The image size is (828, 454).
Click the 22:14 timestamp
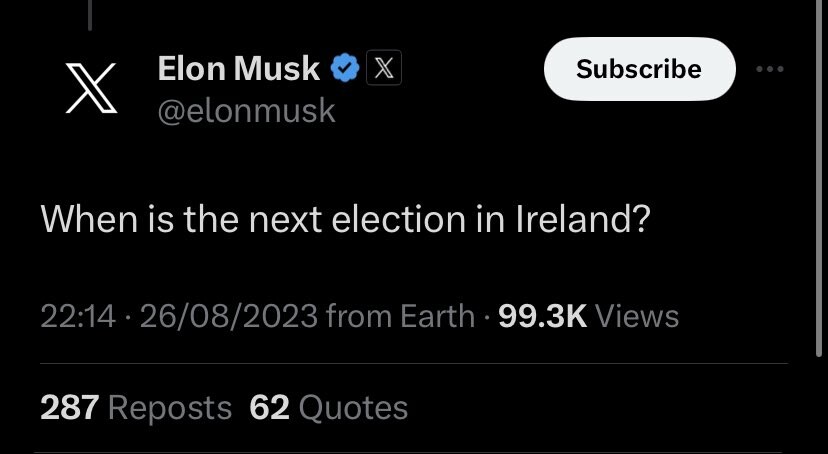pyautogui.click(x=78, y=316)
